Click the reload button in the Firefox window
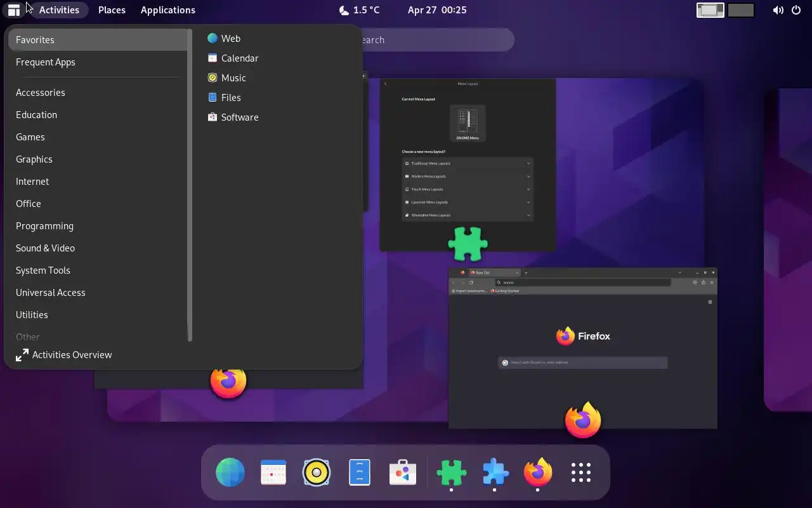 [x=471, y=283]
